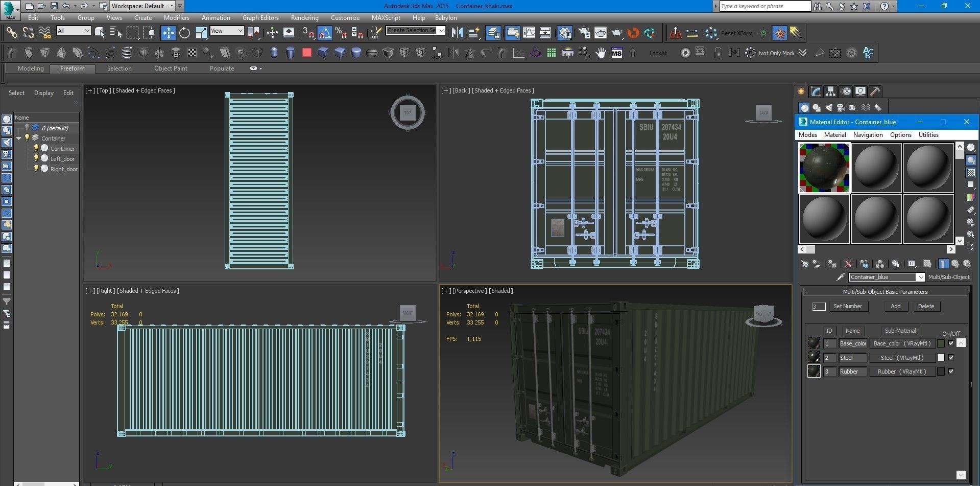Open Steel ( VRayMtl ) sub-material button
980x486 pixels.
pos(902,358)
